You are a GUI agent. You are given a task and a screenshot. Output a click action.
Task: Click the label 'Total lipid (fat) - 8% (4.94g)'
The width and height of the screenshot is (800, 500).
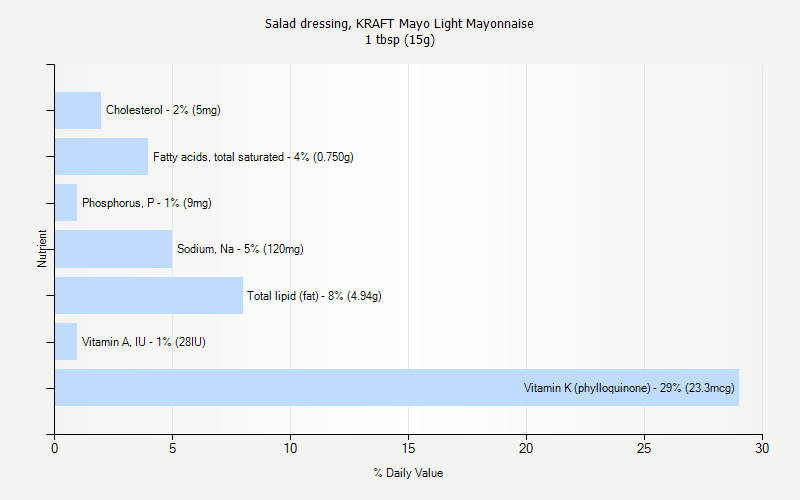(x=314, y=296)
